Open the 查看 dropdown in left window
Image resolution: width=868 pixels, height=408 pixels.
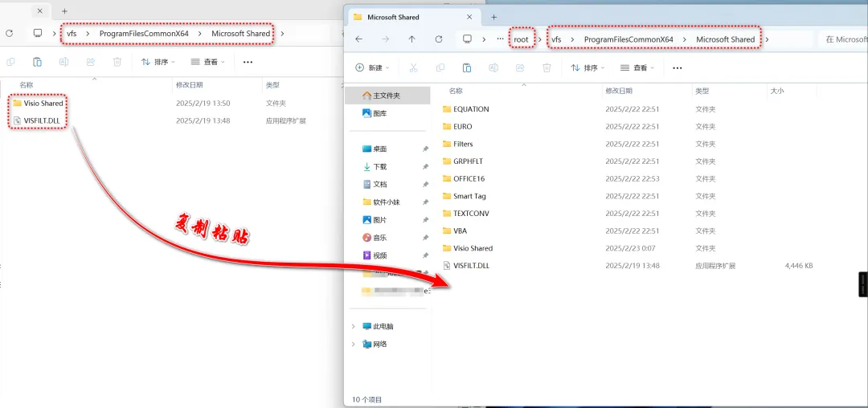tap(207, 62)
